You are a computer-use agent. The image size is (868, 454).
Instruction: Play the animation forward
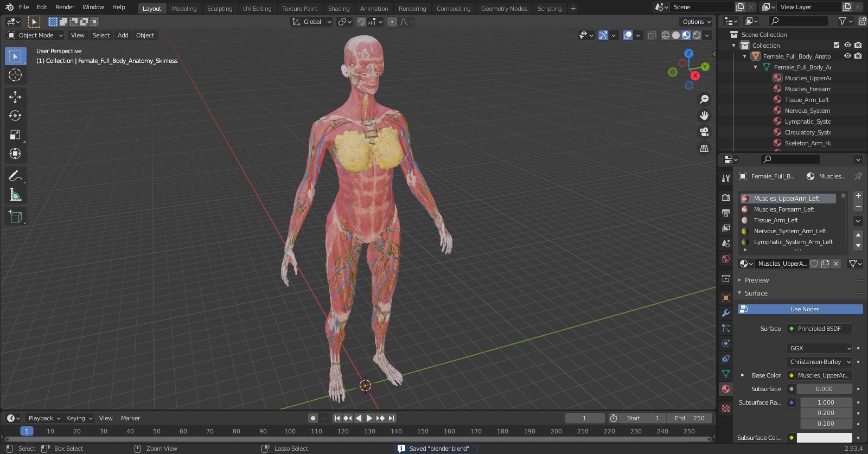[x=369, y=418]
